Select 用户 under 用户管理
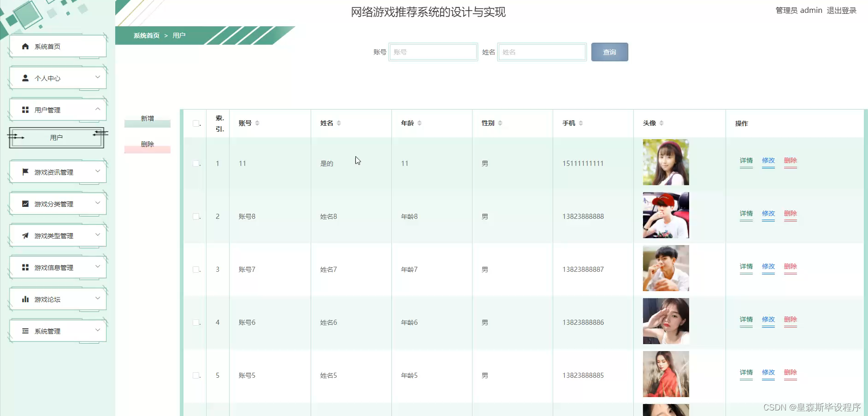 56,137
